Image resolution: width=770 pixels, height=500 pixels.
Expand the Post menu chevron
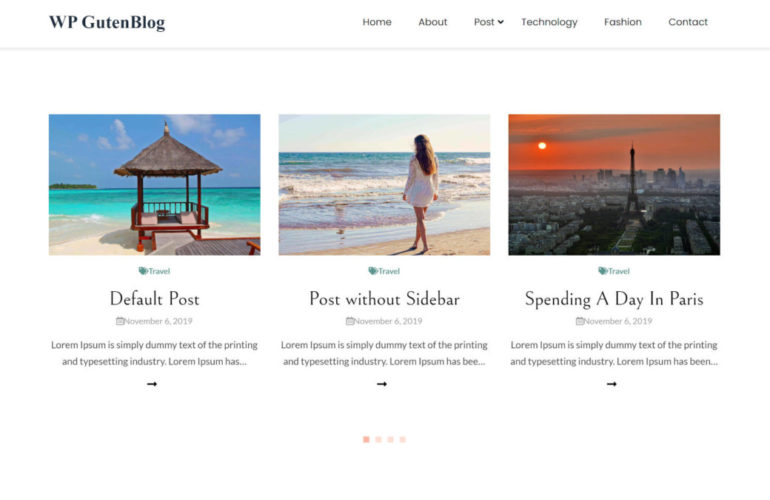[500, 22]
